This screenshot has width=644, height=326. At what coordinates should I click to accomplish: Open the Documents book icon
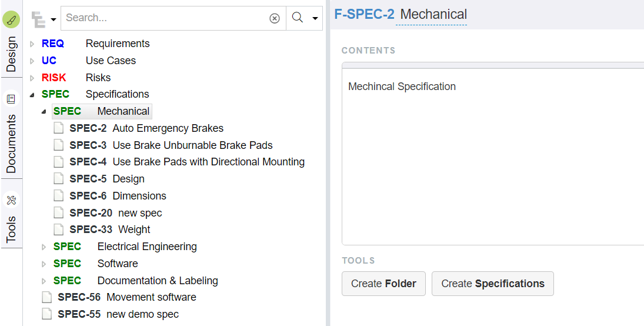tap(11, 99)
